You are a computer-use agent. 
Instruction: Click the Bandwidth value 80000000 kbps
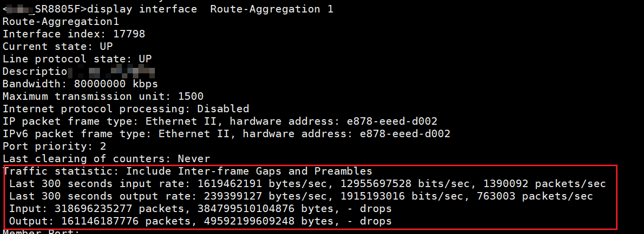115,84
